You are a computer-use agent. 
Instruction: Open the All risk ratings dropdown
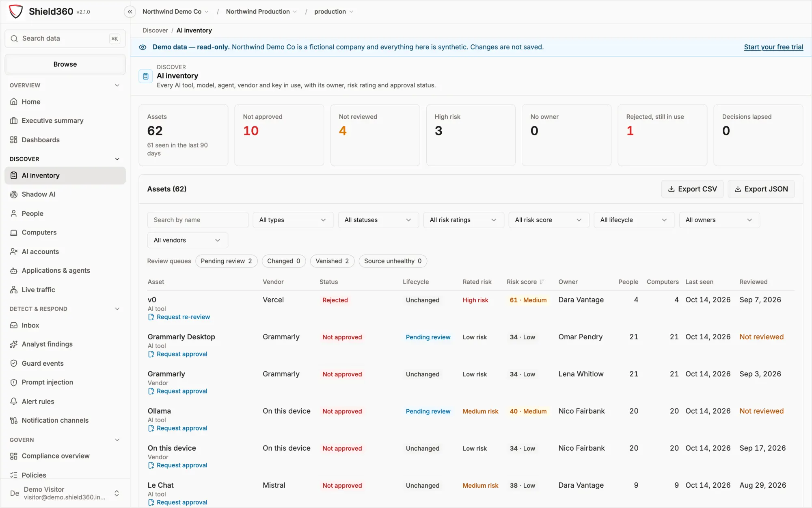tap(464, 220)
